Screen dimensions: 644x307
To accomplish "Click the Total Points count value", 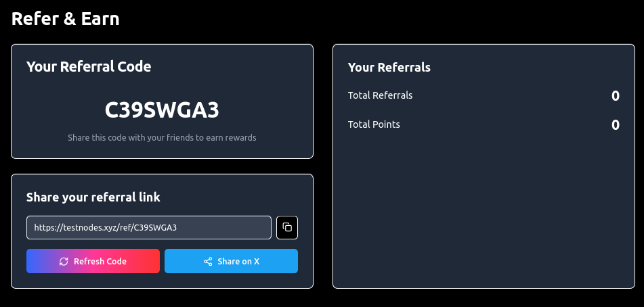I will pyautogui.click(x=615, y=125).
